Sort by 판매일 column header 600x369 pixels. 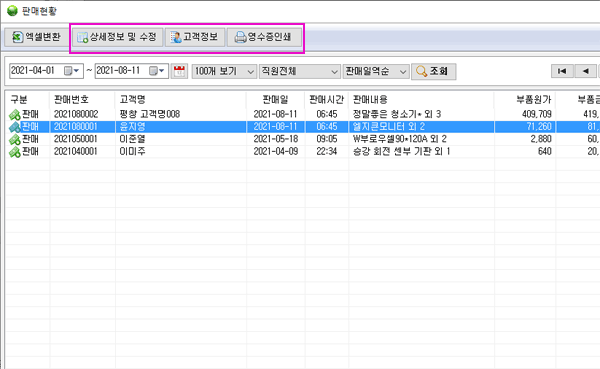(275, 100)
